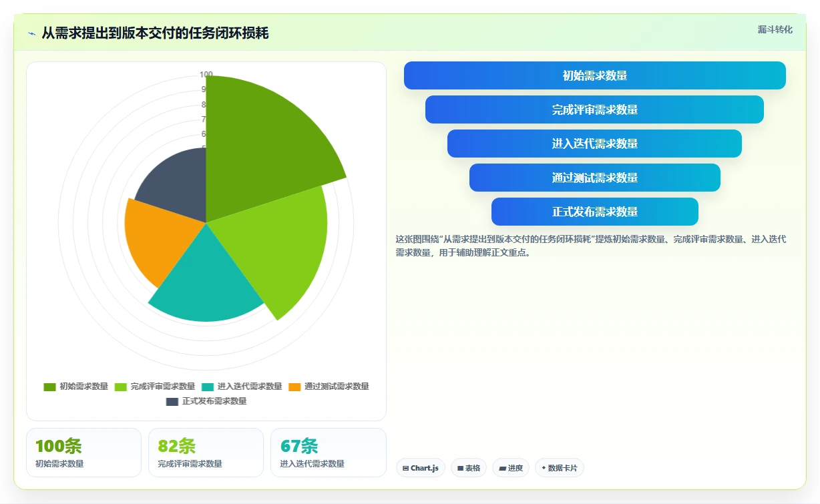
Task: Click the slate-gray polar chart segment
Action: (177, 184)
